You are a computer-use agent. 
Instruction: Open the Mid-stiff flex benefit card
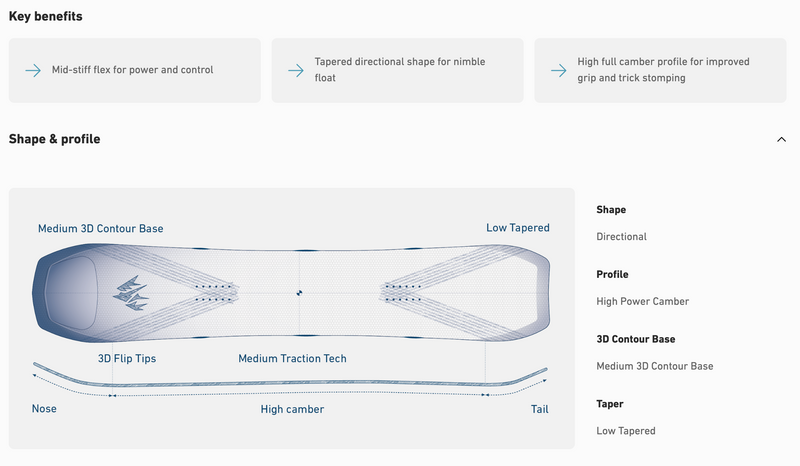(134, 70)
